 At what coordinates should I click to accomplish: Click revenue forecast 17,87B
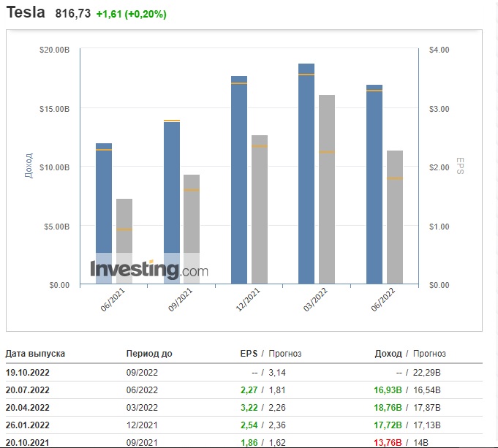coord(427,407)
